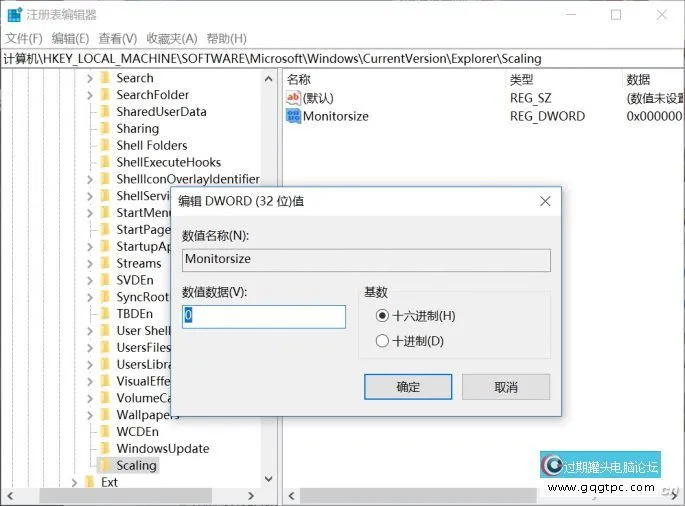Click the Scaling folder icon
The width and height of the screenshot is (685, 506).
(105, 465)
